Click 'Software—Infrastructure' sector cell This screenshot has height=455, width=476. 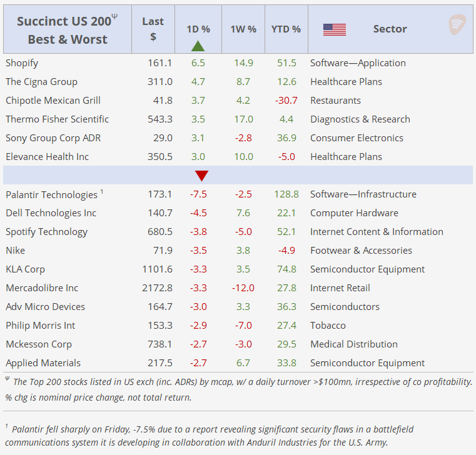363,194
